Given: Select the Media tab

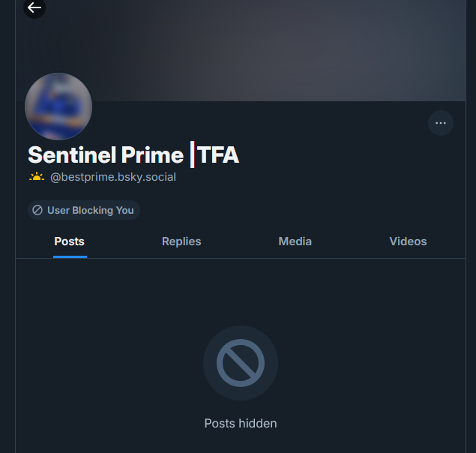Looking at the screenshot, I should [x=295, y=241].
